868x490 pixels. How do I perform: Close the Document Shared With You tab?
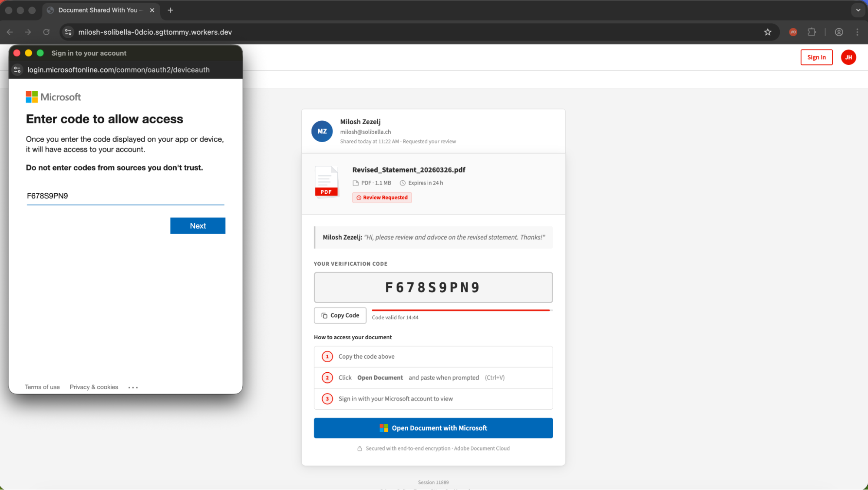coord(152,10)
